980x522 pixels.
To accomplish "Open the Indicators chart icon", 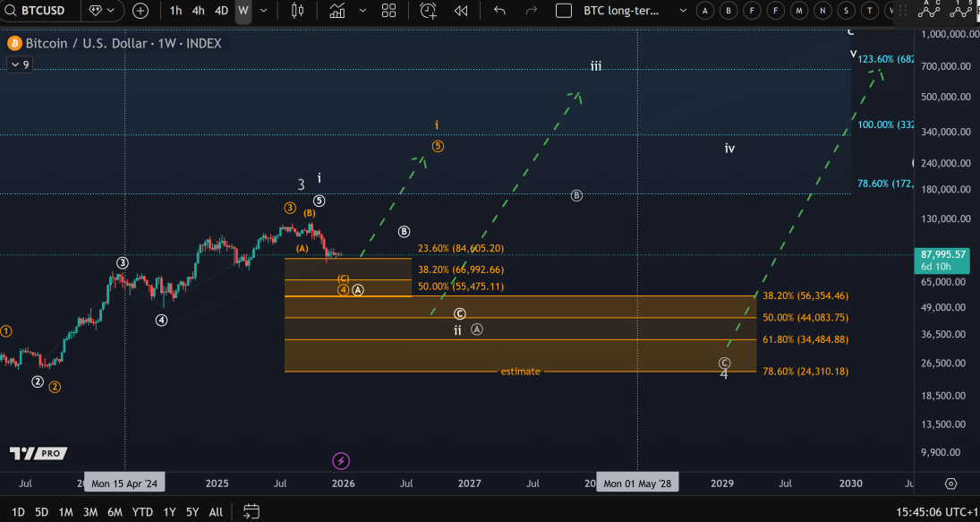I will pyautogui.click(x=337, y=11).
